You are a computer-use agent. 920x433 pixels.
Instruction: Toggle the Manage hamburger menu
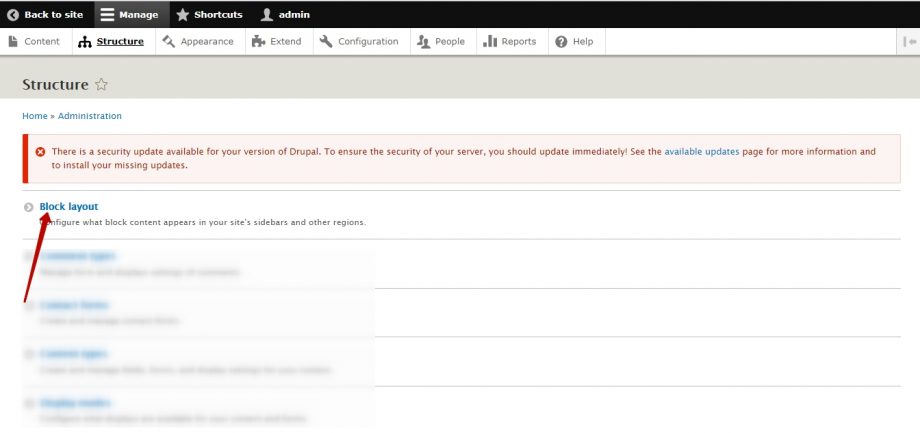[x=108, y=15]
